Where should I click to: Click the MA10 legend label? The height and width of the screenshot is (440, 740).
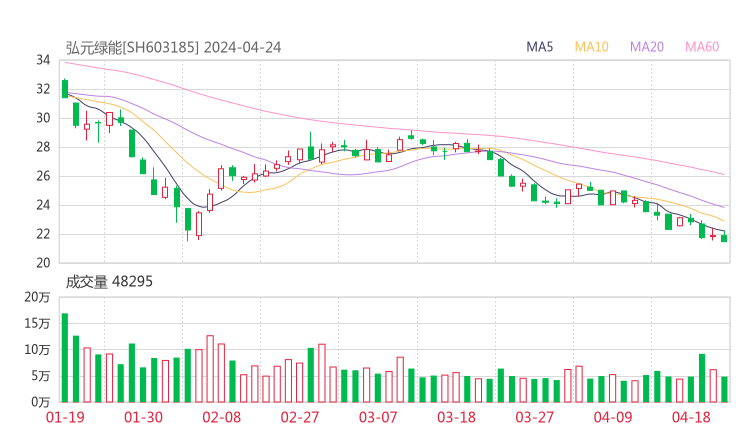[x=591, y=47]
